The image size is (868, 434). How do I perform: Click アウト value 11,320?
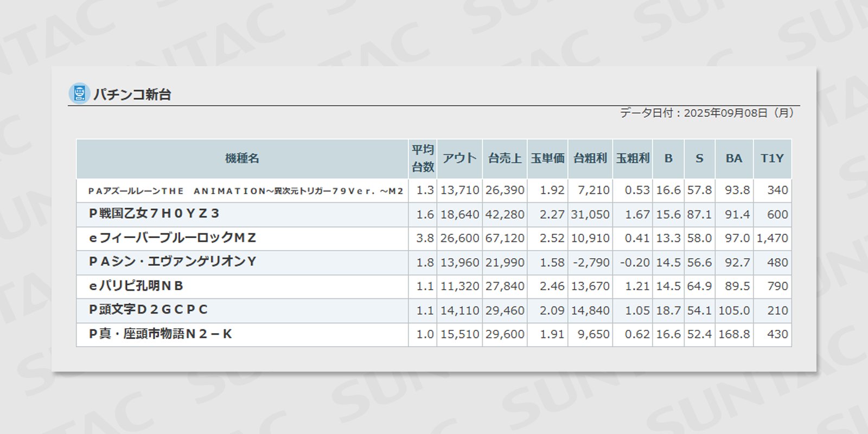[459, 286]
